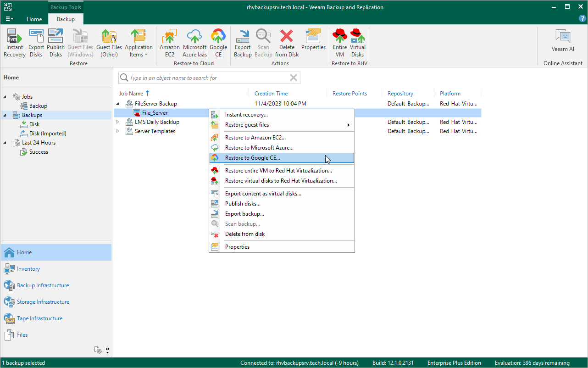Click Virtual Disks restore to RHV
The height and width of the screenshot is (368, 588).
[358, 43]
